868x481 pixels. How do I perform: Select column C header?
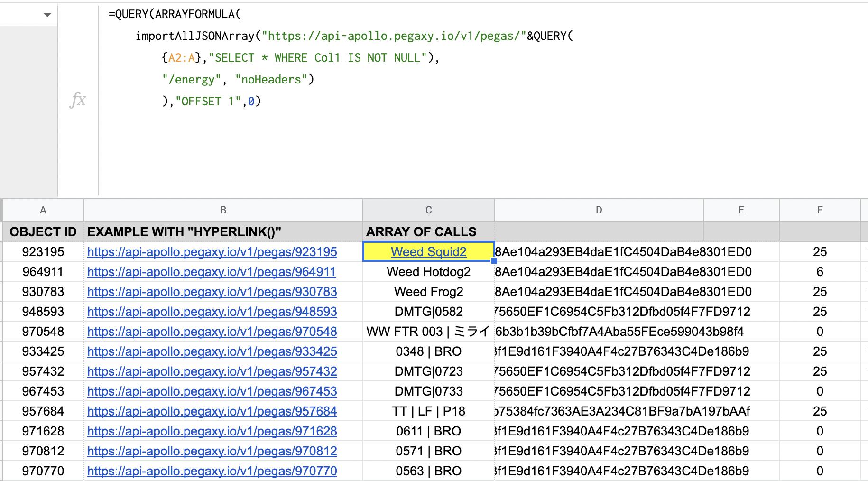coord(429,210)
